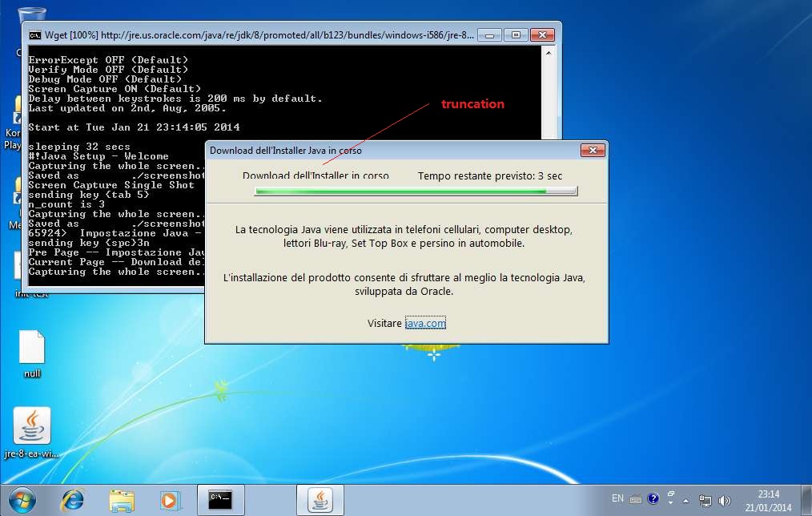Select the null file on the desktop
812x516 pixels.
coord(32,349)
